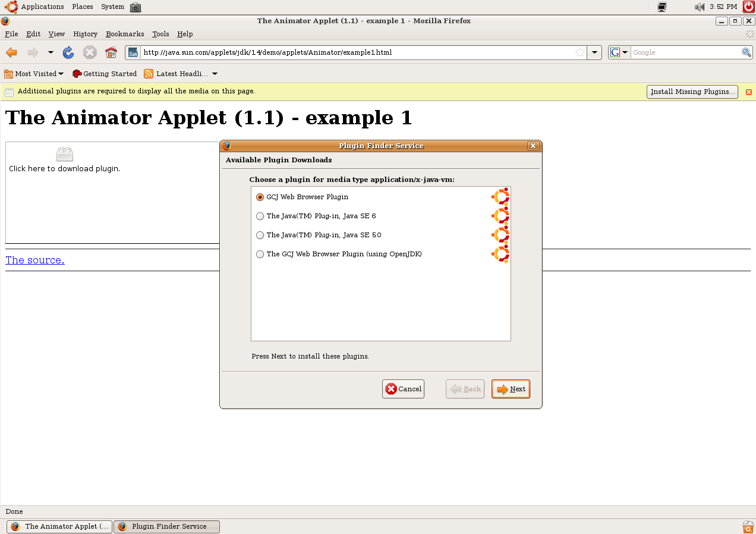Open the screenshot camera launcher in top panel

click(x=136, y=7)
